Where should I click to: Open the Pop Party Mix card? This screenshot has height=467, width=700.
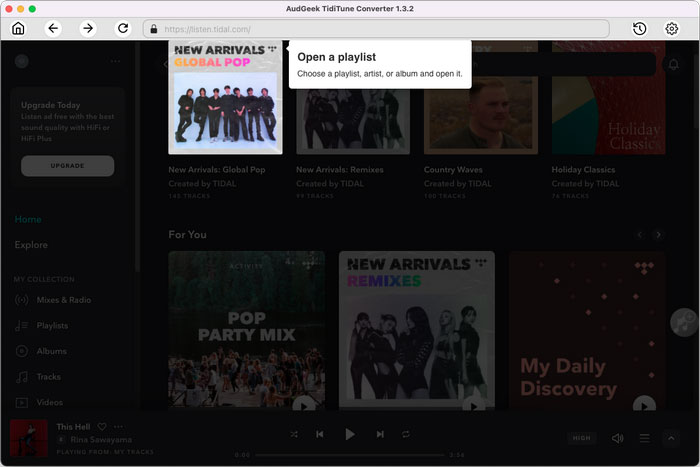[246, 329]
